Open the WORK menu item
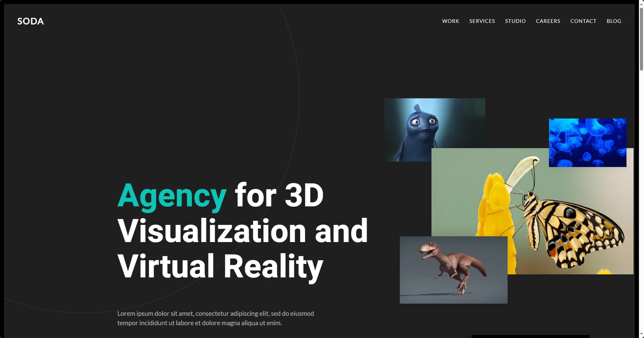644x338 pixels. click(x=450, y=21)
